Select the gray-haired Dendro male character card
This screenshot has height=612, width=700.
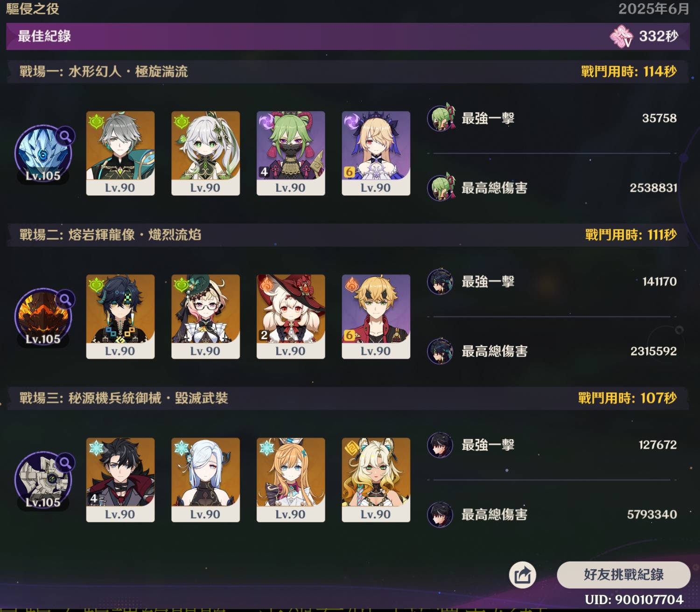click(x=120, y=153)
